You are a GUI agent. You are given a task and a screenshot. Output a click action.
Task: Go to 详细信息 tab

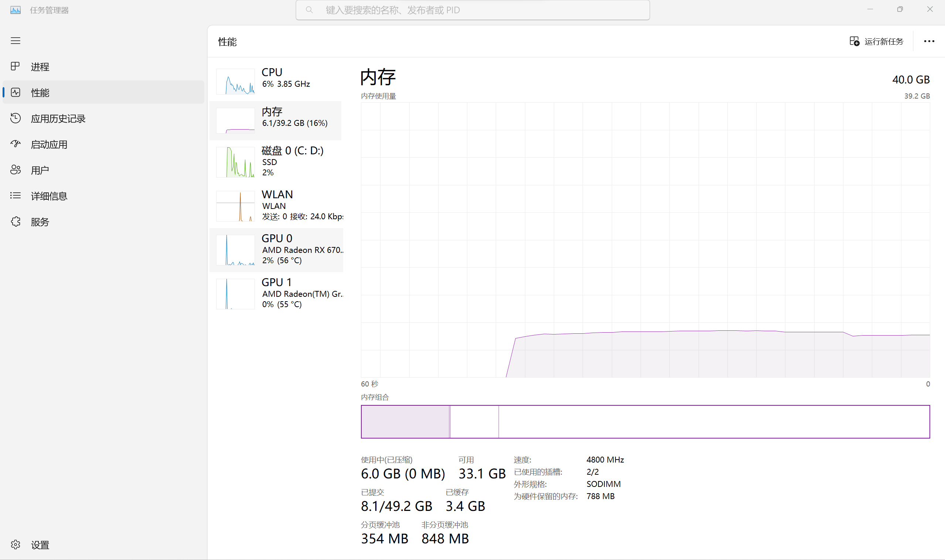(x=103, y=196)
